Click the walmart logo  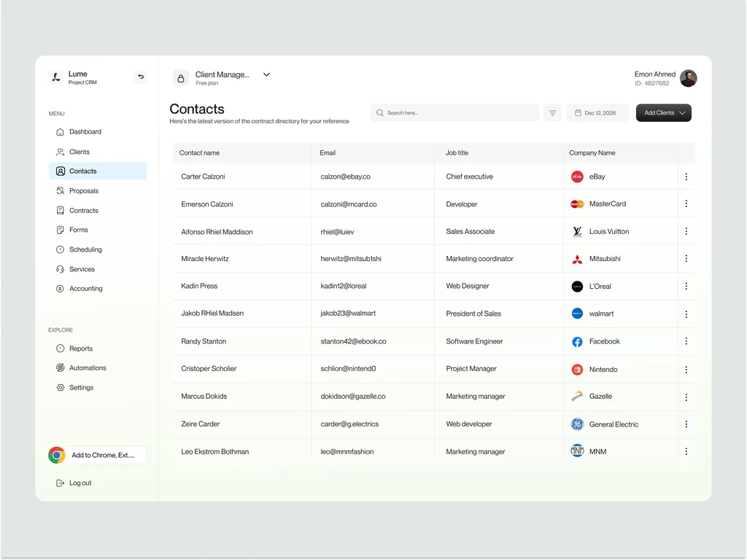point(577,314)
